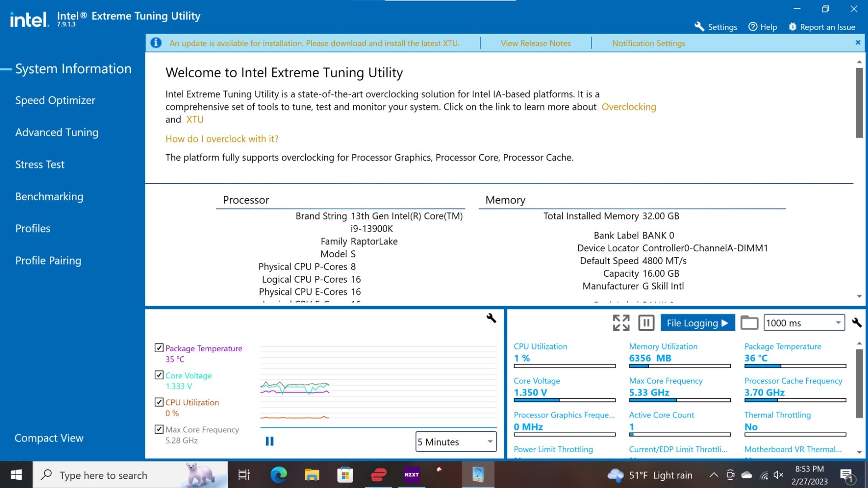Expand monitor panel to full view
The image size is (868, 488).
click(x=621, y=323)
